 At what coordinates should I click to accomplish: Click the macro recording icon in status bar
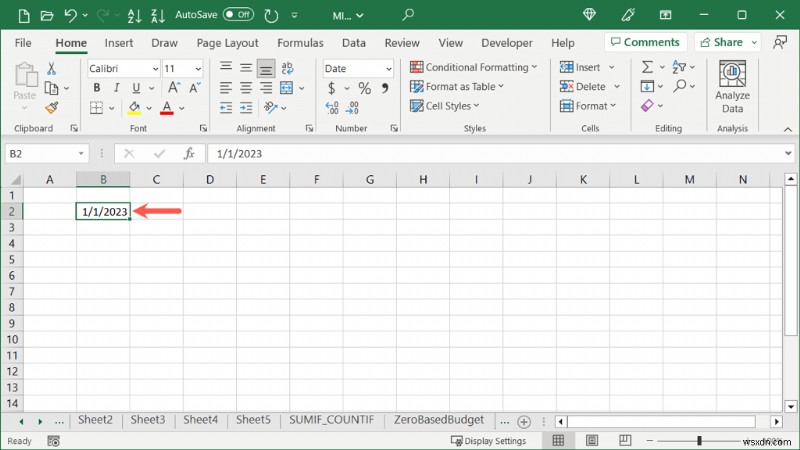(x=54, y=441)
